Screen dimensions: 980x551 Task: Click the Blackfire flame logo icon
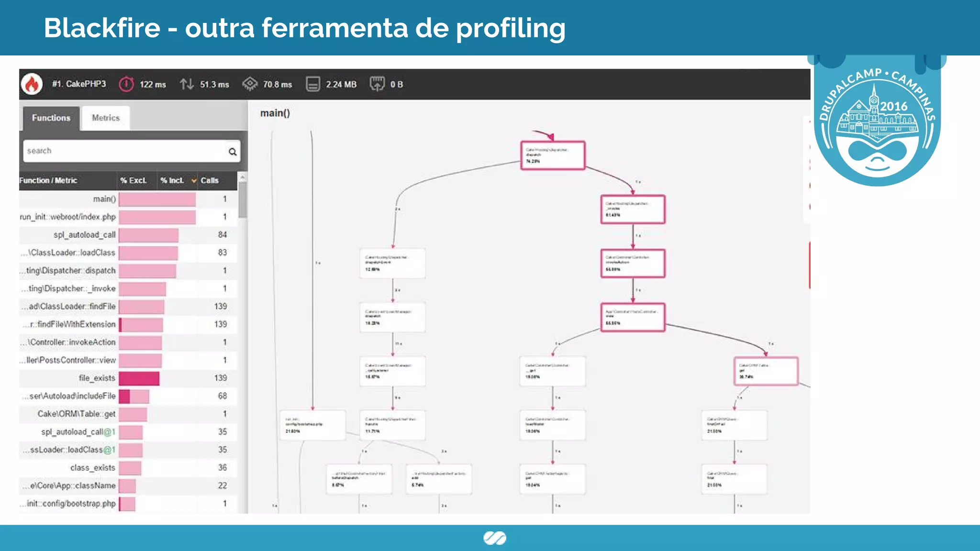tap(32, 84)
